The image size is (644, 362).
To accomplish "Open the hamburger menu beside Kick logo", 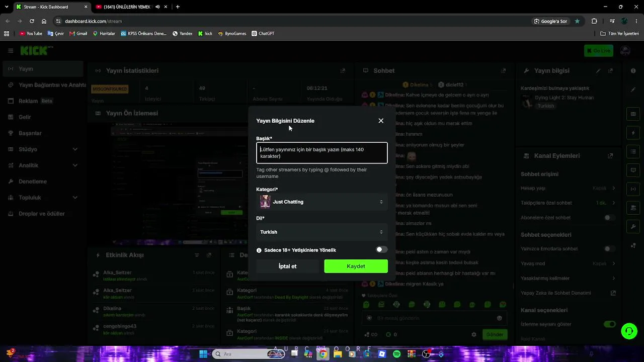I will [x=11, y=51].
